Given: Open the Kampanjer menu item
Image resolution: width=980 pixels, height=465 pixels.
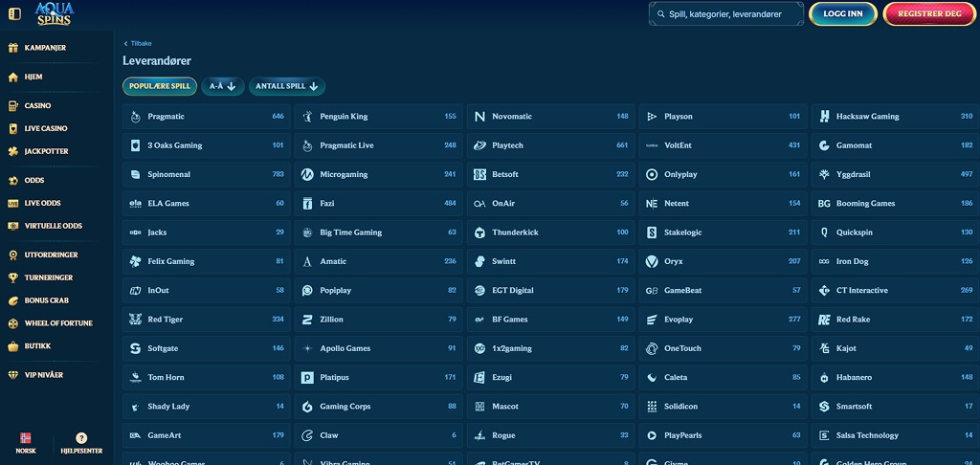Looking at the screenshot, I should tap(45, 48).
